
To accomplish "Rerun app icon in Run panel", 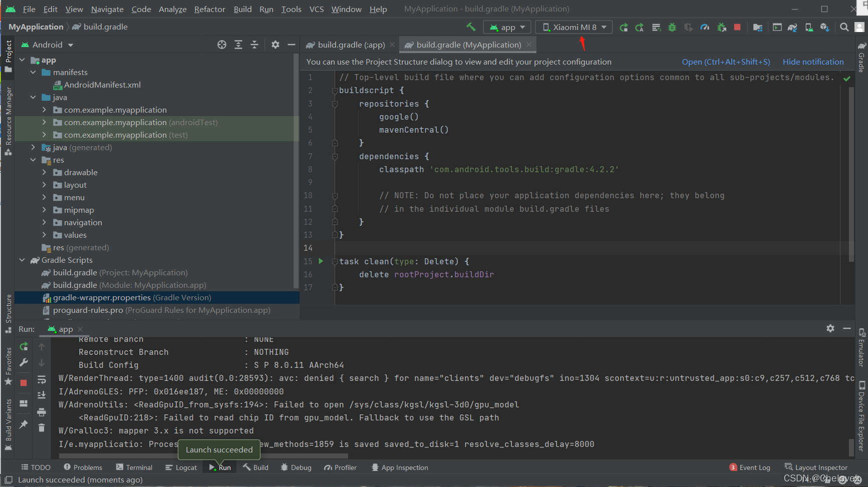I will pyautogui.click(x=24, y=346).
